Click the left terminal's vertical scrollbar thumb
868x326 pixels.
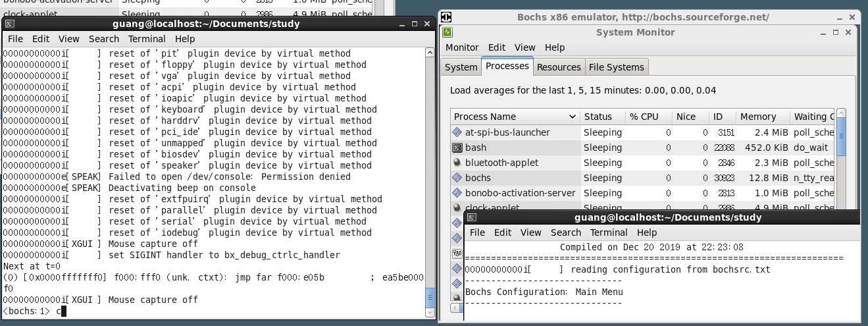(x=430, y=297)
